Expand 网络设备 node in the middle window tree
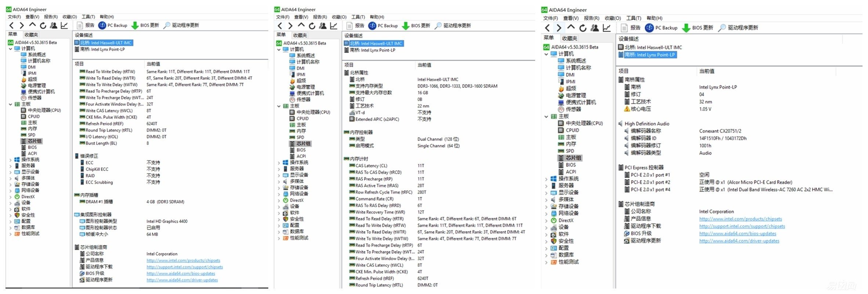Viewport: 868px width, 294px height. tap(279, 194)
